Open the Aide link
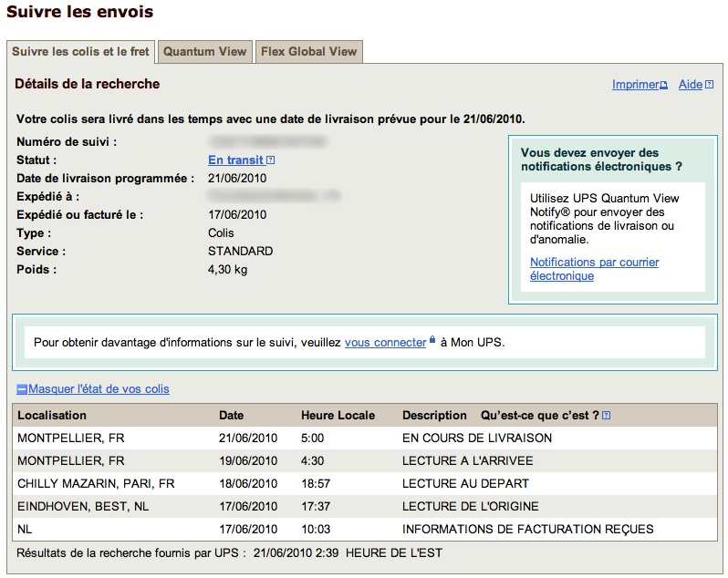Image resolution: width=728 pixels, height=578 pixels. click(691, 85)
